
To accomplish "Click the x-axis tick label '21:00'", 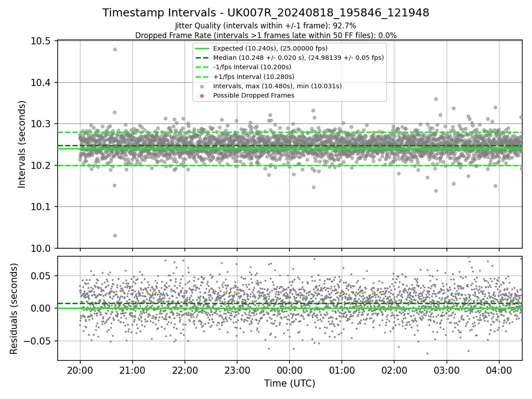I will click(x=133, y=370).
